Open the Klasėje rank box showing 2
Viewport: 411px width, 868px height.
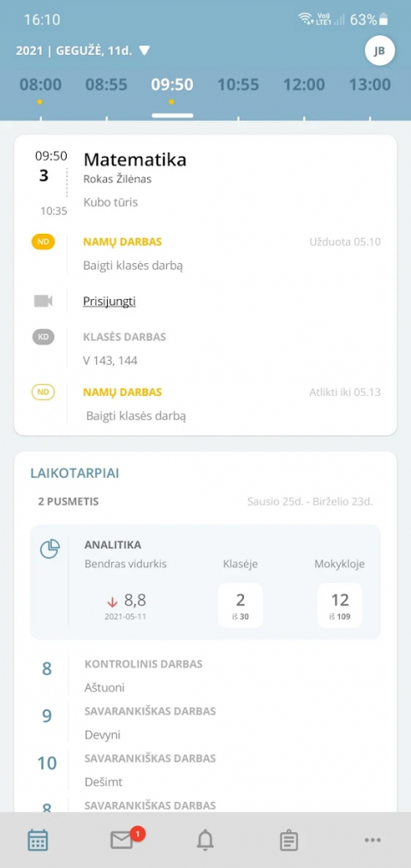coord(241,605)
